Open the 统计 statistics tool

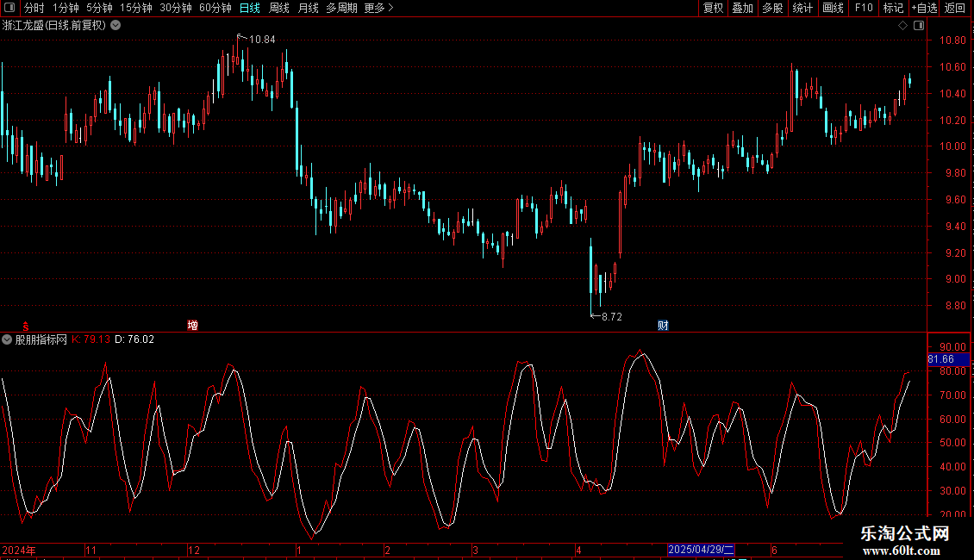coord(802,8)
